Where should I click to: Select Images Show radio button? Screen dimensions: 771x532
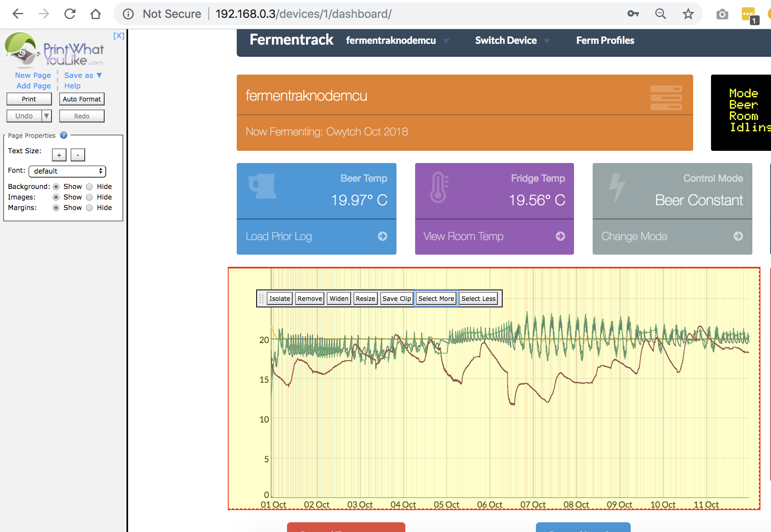[x=56, y=197]
